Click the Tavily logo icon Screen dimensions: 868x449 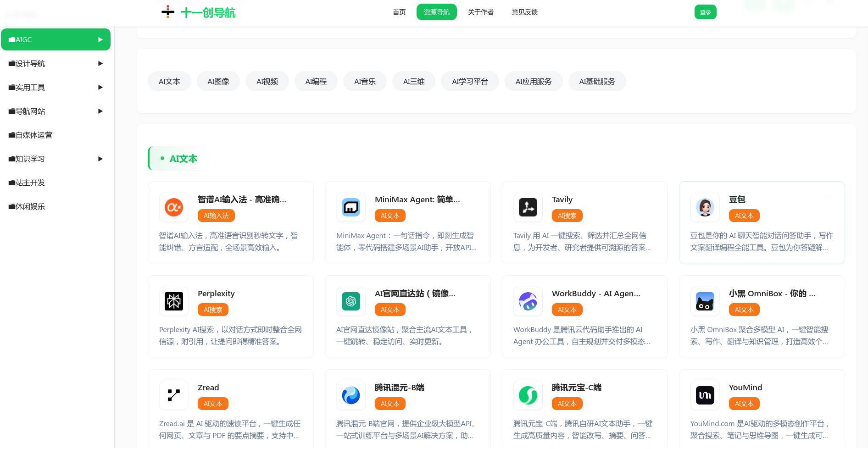(528, 207)
